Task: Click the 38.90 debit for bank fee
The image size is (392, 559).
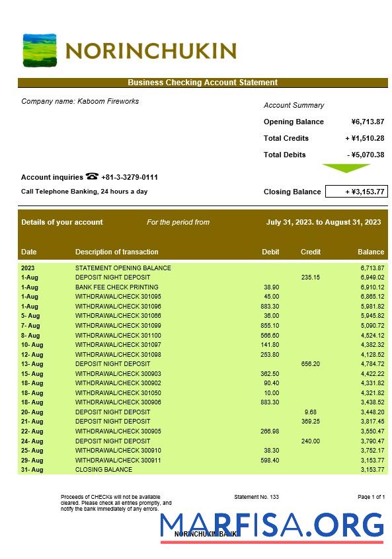Action: (x=272, y=287)
